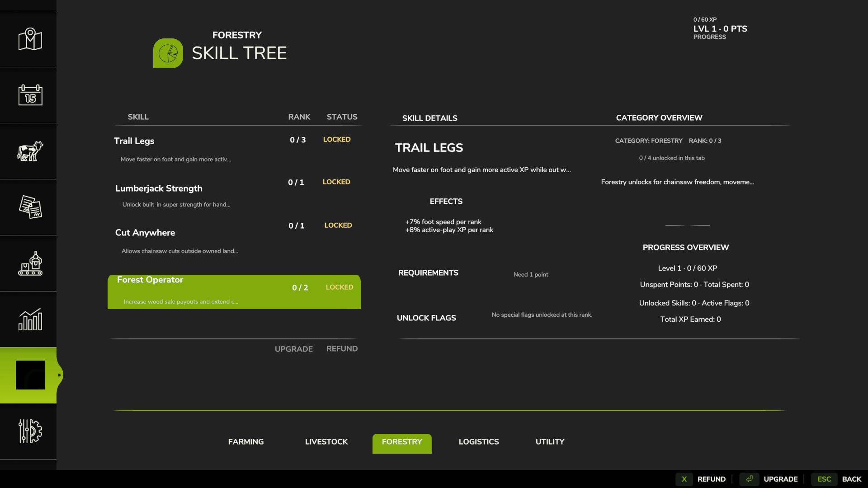Select the Lumberjack Strength skill

coord(158,188)
